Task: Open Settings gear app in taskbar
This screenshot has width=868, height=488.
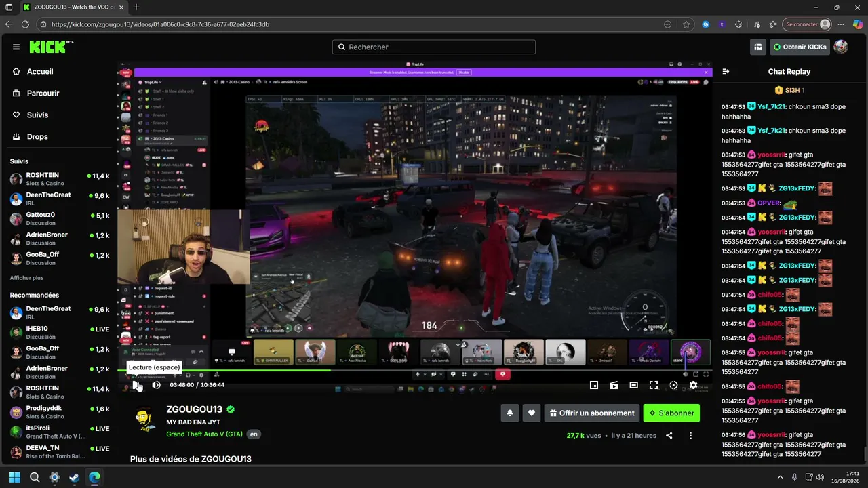Action: point(54,477)
